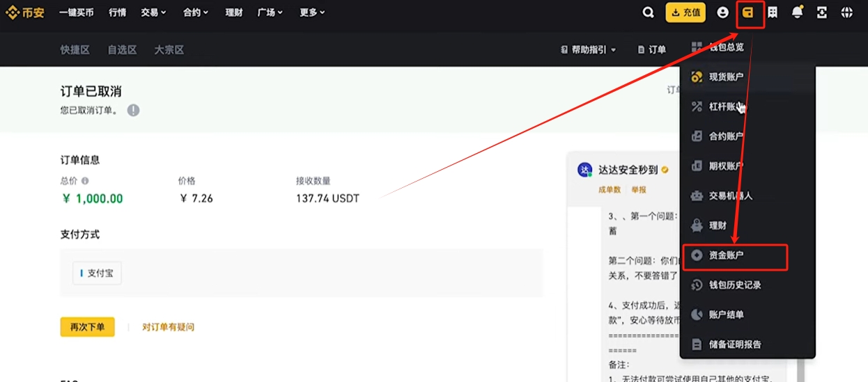
Task: Click the 资金账户 icon
Action: click(x=696, y=255)
